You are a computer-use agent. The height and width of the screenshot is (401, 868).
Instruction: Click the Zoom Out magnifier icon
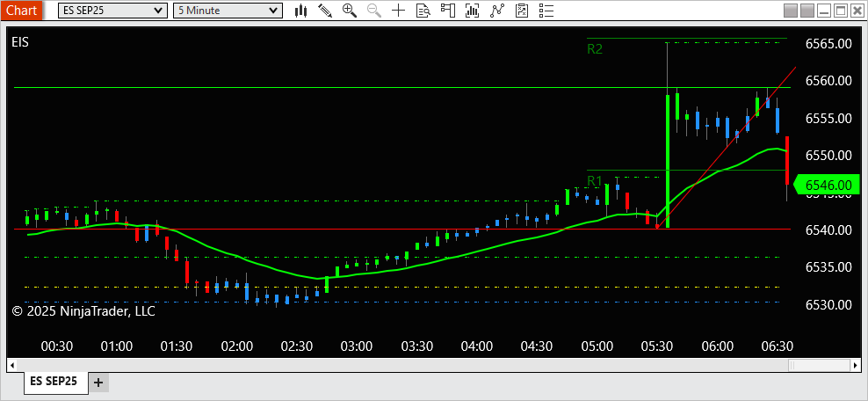click(373, 10)
